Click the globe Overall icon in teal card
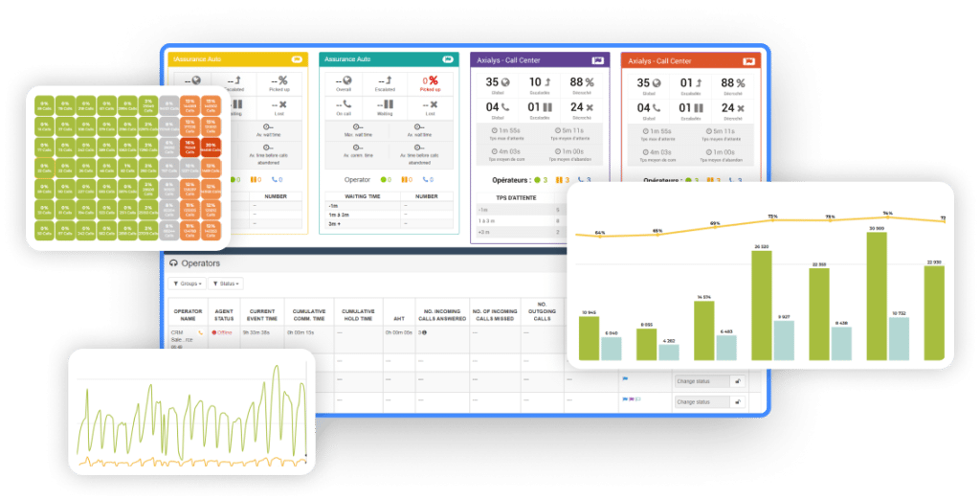 tap(348, 80)
